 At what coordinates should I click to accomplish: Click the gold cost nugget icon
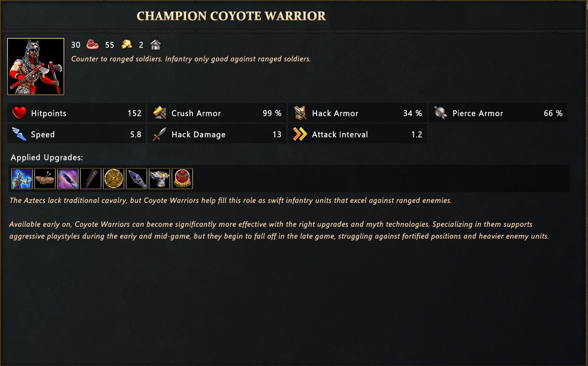pyautogui.click(x=126, y=45)
